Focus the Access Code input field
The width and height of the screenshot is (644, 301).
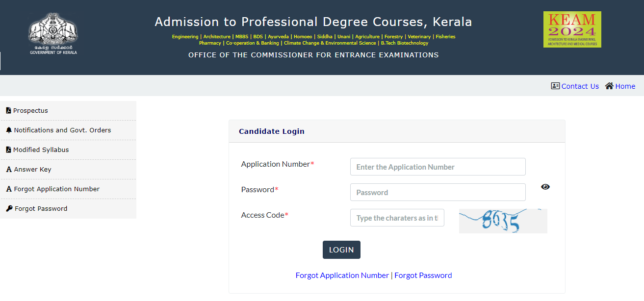(397, 218)
